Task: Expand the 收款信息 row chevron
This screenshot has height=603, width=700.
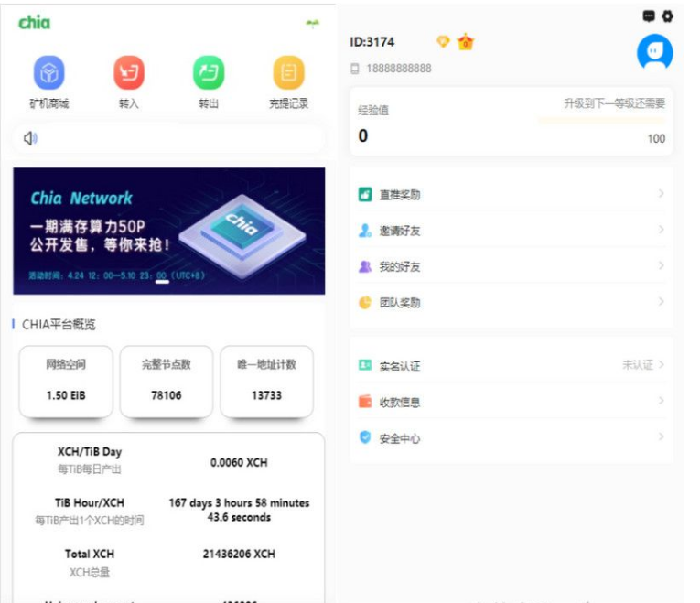Action: click(661, 401)
